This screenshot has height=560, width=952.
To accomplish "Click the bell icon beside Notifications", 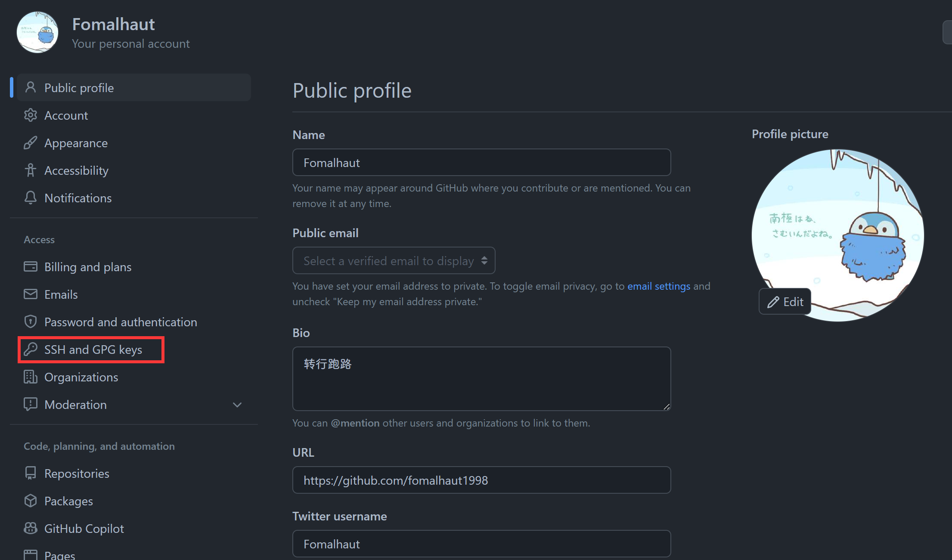I will [30, 198].
